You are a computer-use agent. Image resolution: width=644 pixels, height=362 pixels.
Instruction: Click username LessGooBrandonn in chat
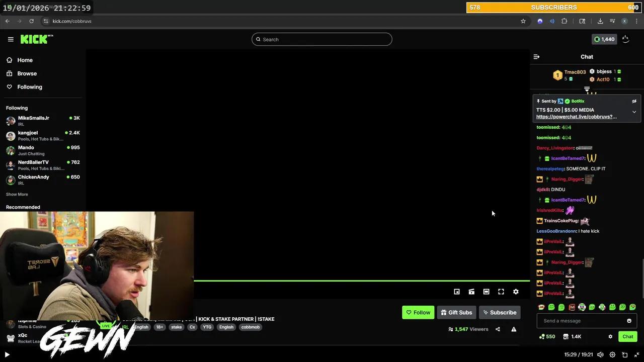556,231
